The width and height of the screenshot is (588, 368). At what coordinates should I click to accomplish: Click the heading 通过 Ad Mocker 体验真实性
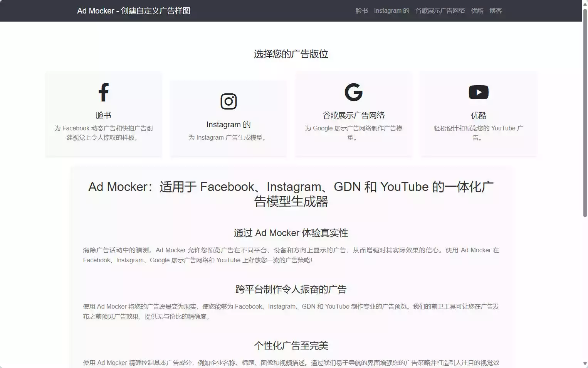pos(291,233)
